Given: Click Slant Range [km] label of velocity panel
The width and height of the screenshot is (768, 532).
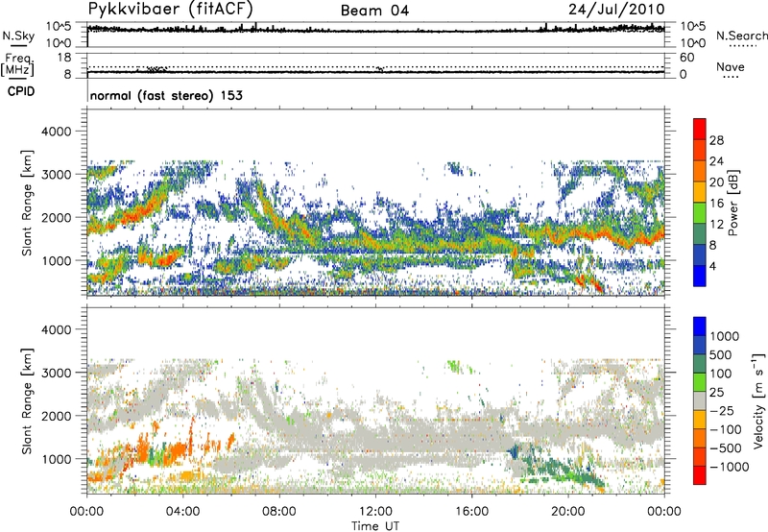Looking at the screenshot, I should tap(27, 401).
